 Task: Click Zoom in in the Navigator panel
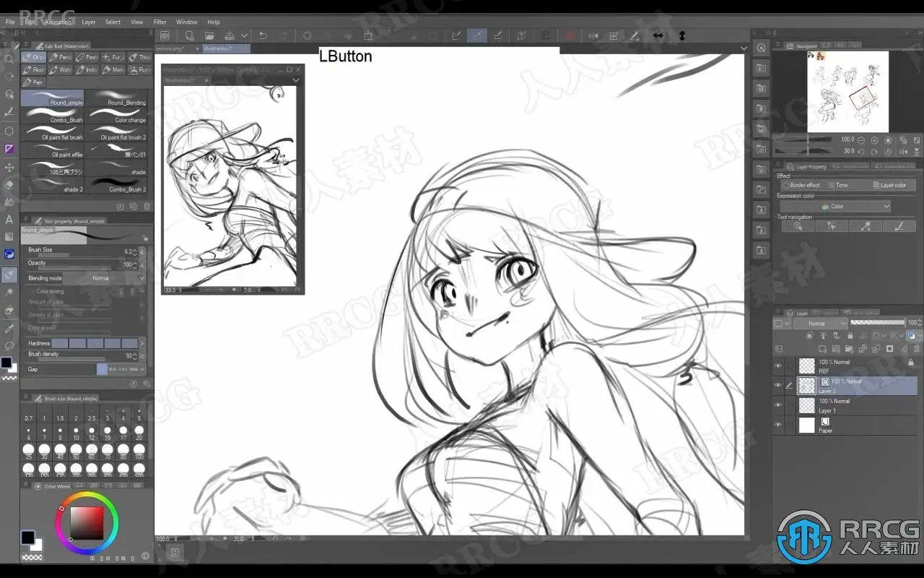pos(875,140)
